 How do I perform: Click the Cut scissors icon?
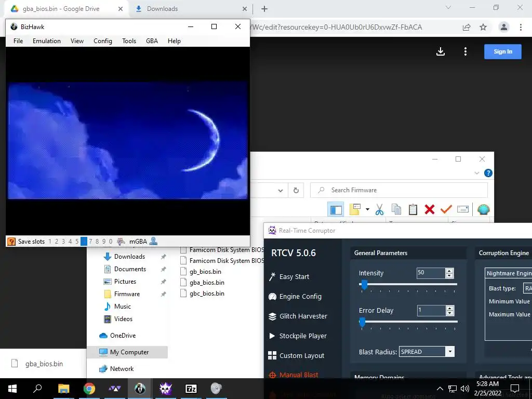pyautogui.click(x=379, y=210)
